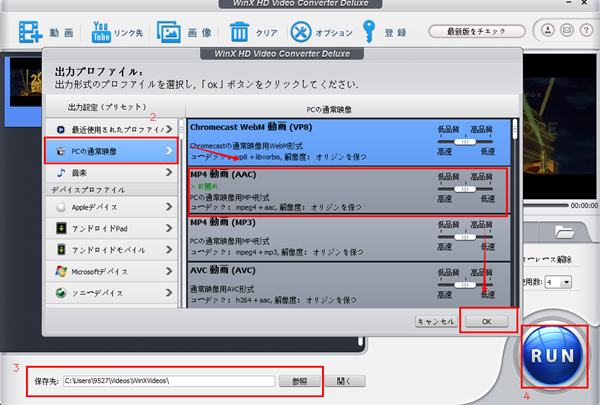Expand arrow next to Microsoftデバイス

pyautogui.click(x=169, y=271)
